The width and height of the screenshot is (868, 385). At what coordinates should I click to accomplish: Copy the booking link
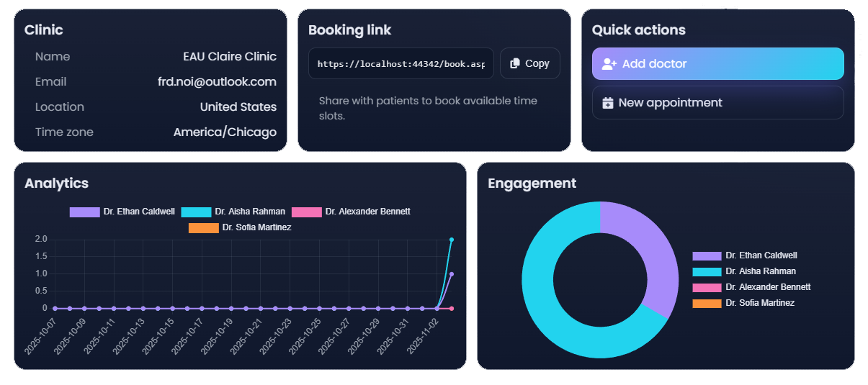pos(529,63)
